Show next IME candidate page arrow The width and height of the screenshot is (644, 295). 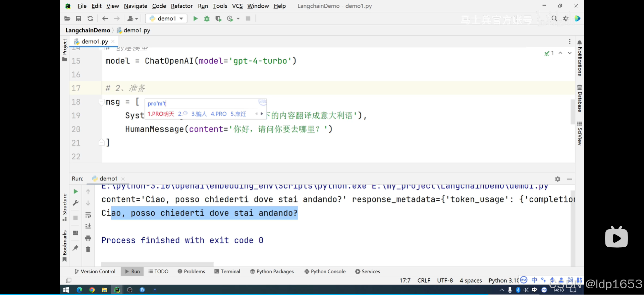(262, 114)
